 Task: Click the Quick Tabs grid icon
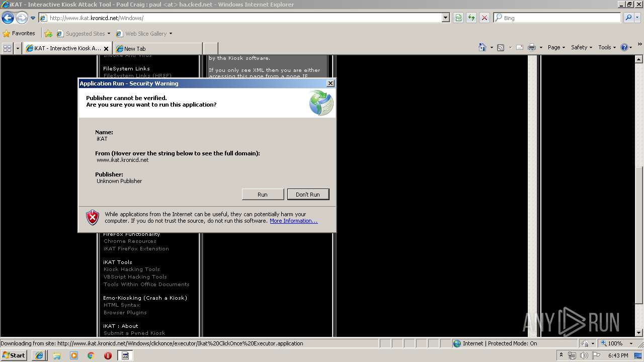[x=8, y=48]
